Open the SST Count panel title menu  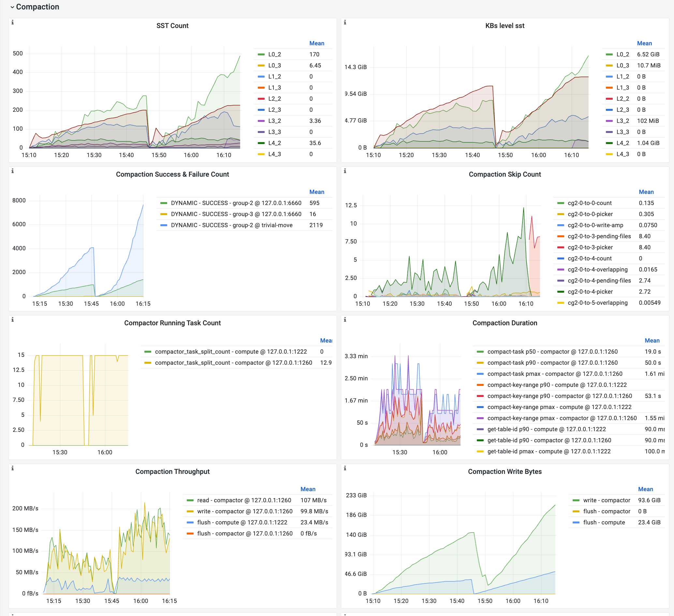(x=172, y=25)
